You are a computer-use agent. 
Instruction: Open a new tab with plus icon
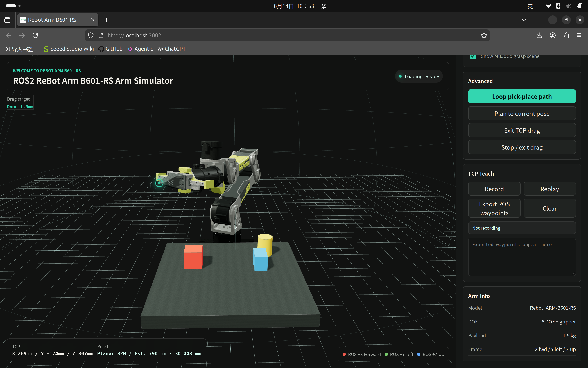106,20
